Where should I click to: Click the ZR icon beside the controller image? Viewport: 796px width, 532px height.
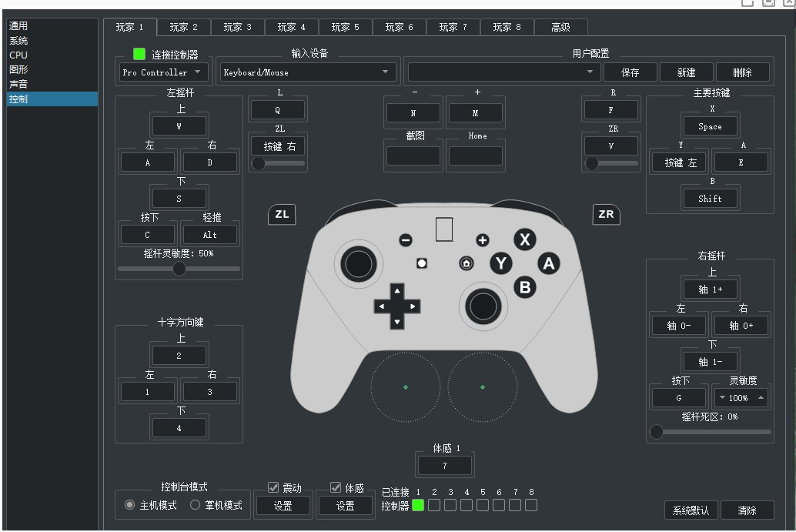point(606,214)
